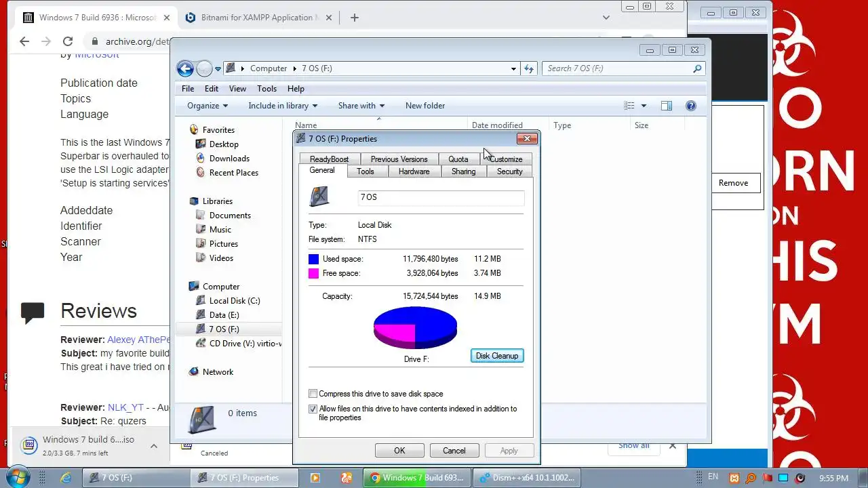Click the blue Used space swatch
Image resolution: width=868 pixels, height=488 pixels.
click(313, 259)
